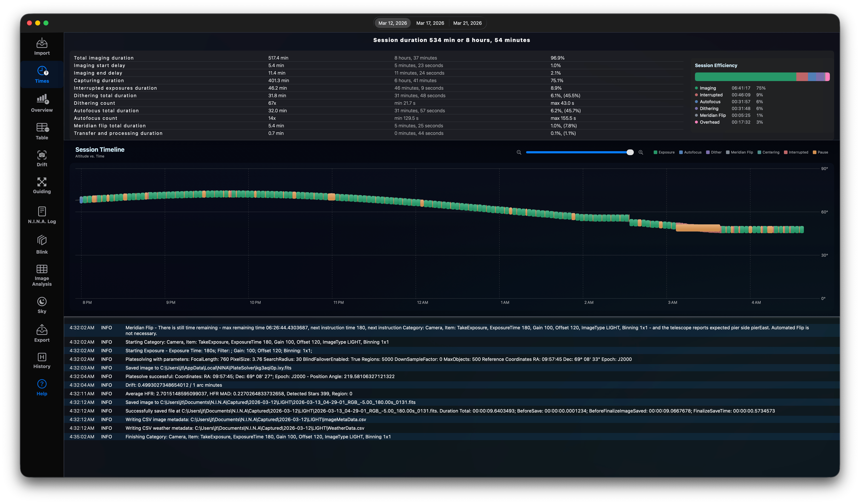Open the Sky moon icon
The height and width of the screenshot is (504, 860).
click(42, 301)
